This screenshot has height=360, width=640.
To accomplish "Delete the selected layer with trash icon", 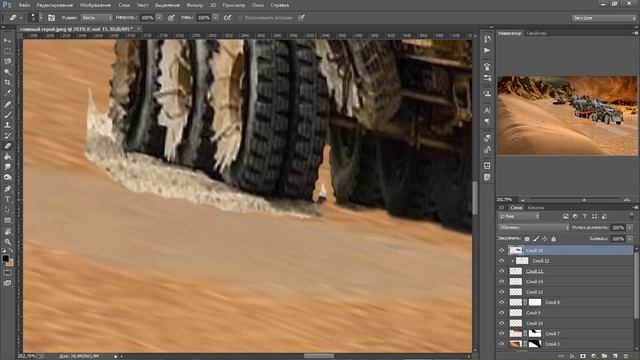I will (x=626, y=356).
